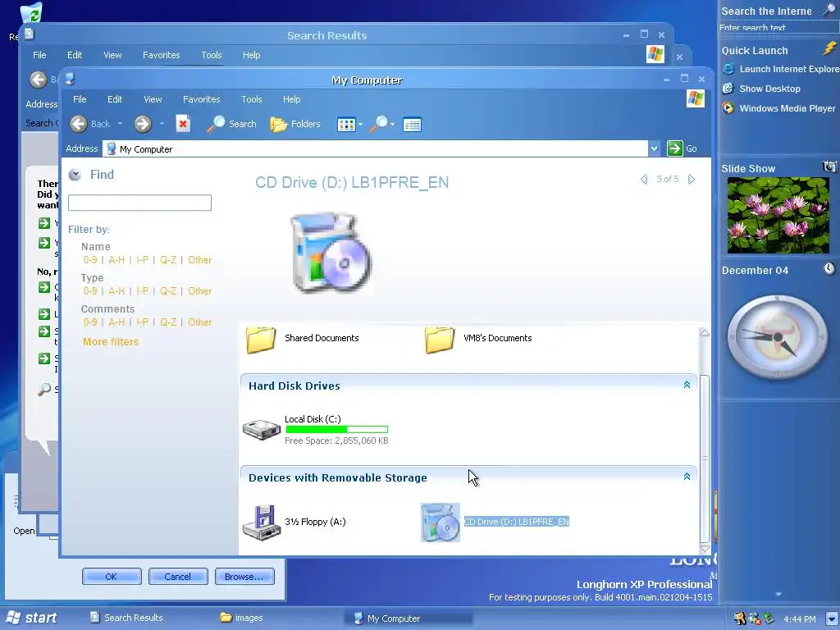Click Local Disk free space bar
Screen dimensions: 840x630
coord(337,429)
